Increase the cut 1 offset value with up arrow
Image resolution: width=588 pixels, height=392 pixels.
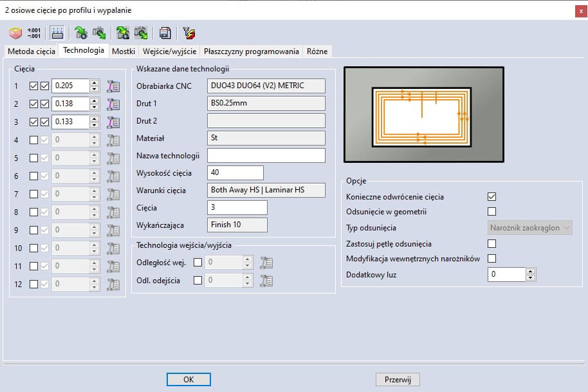coord(95,83)
